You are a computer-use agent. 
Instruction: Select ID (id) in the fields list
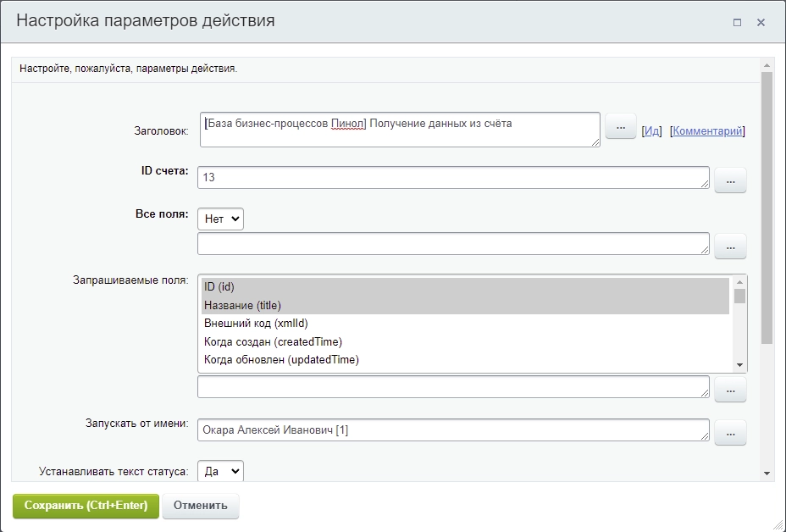tap(464, 286)
